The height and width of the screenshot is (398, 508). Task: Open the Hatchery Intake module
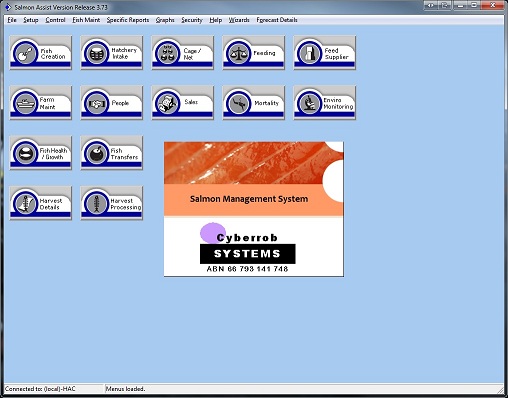pyautogui.click(x=112, y=53)
